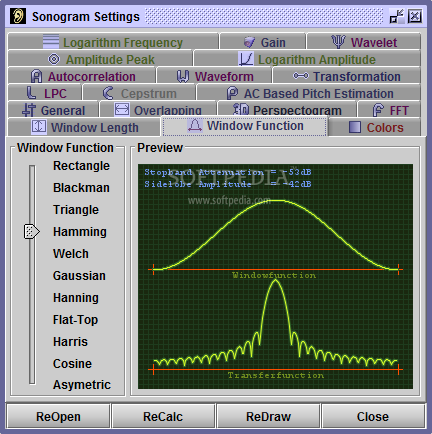Screen dimensions: 432x434
Task: Click the ReCalc button
Action: coord(163,416)
